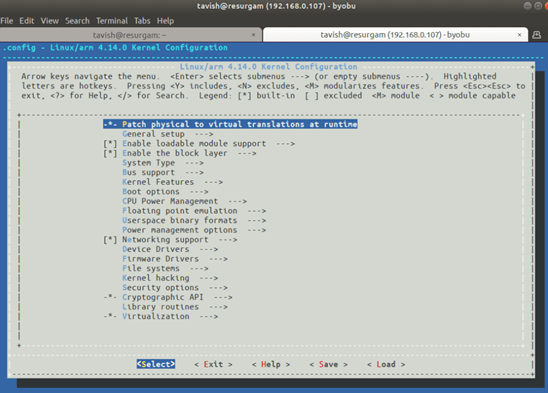
Task: Open the Device Drivers submenu
Action: 170,249
